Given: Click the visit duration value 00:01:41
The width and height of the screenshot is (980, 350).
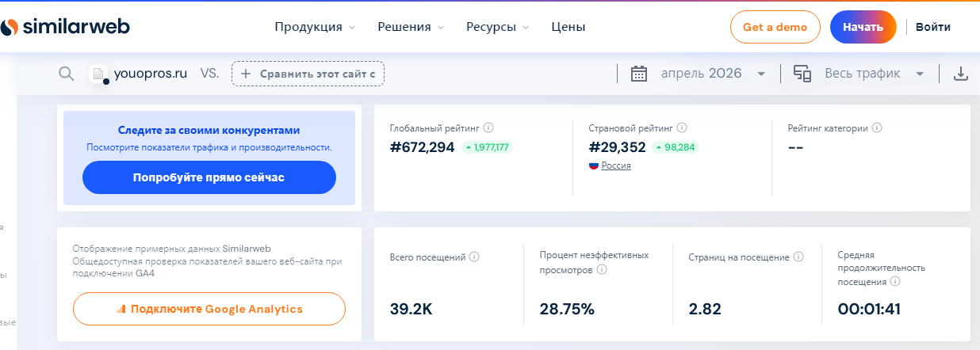Looking at the screenshot, I should pos(869,309).
